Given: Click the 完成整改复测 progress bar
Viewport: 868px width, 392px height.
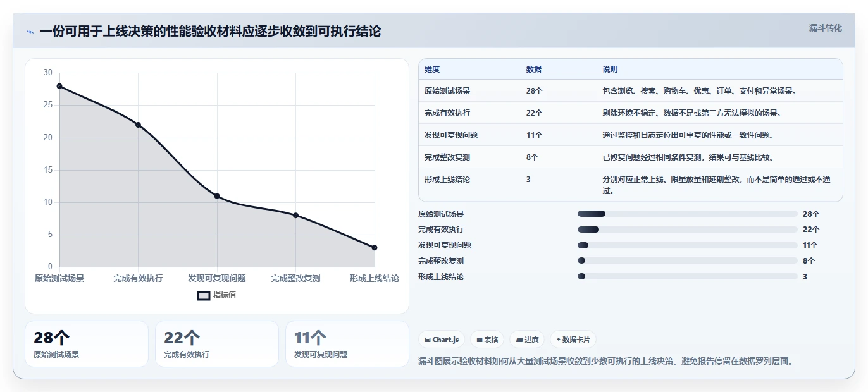Looking at the screenshot, I should click(688, 260).
